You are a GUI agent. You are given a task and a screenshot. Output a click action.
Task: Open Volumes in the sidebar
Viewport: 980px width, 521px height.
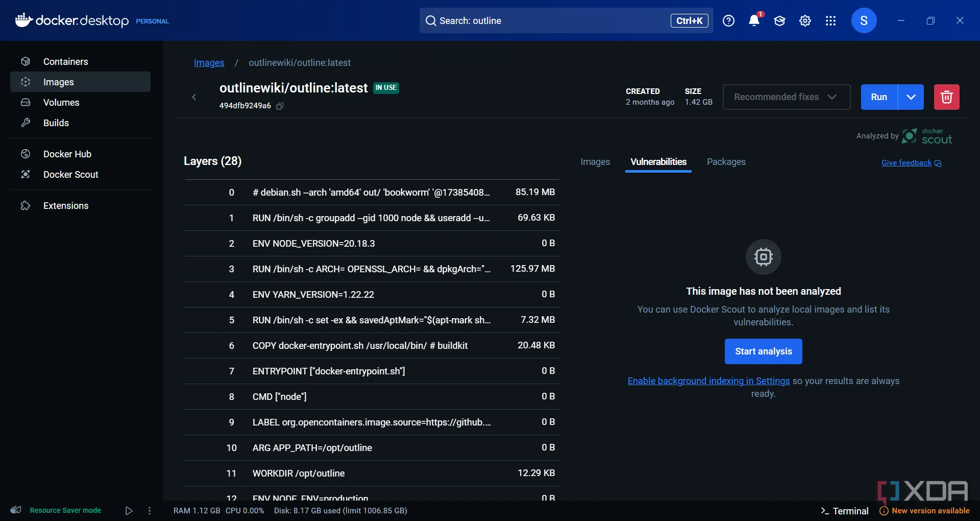point(61,103)
